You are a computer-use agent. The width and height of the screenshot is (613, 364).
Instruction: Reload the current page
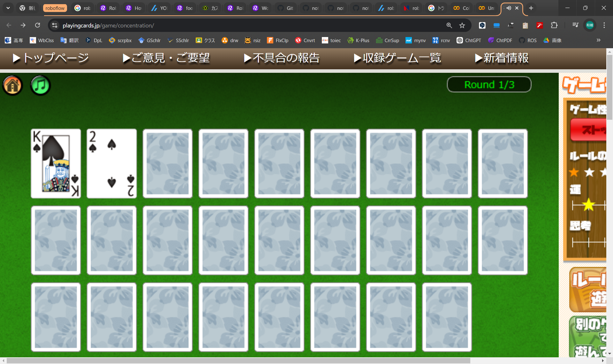(x=37, y=25)
